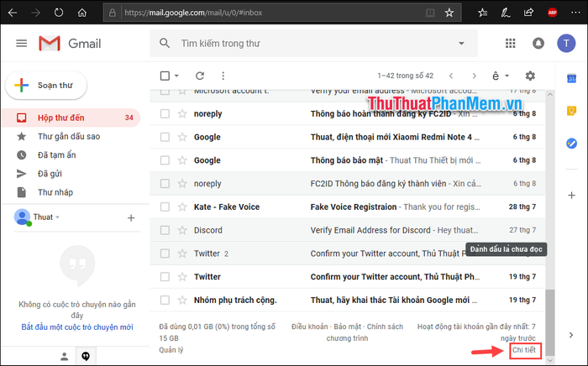Open the account avatar T
Viewport: 588px width, 366px height.
pyautogui.click(x=566, y=44)
